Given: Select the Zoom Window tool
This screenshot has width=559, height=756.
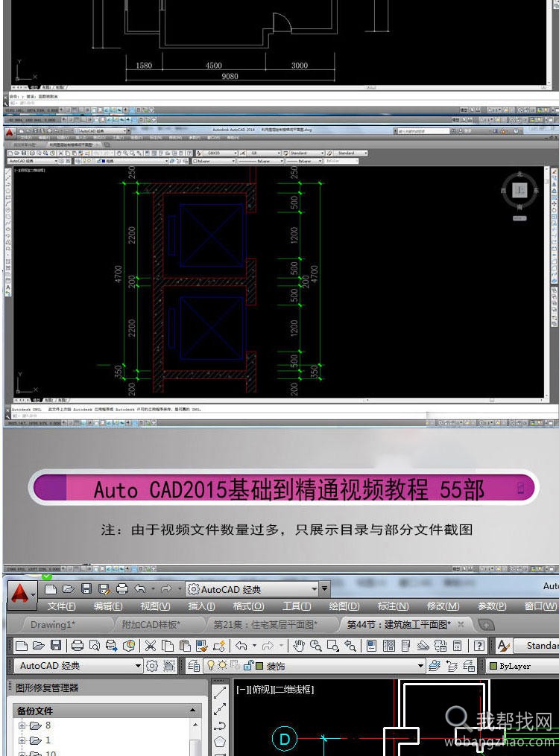Looking at the screenshot, I should 333,646.
